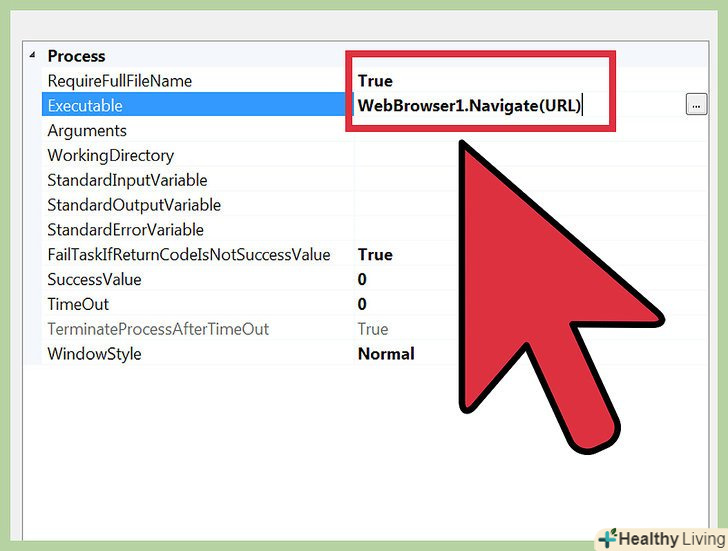Image resolution: width=728 pixels, height=551 pixels.
Task: Select the StandardInputVariable property
Action: [x=127, y=180]
